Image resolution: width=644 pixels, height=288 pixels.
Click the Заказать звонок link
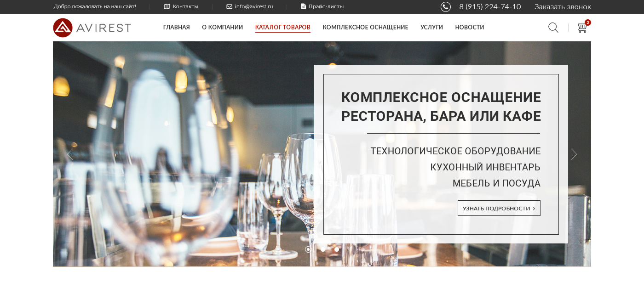click(x=563, y=7)
